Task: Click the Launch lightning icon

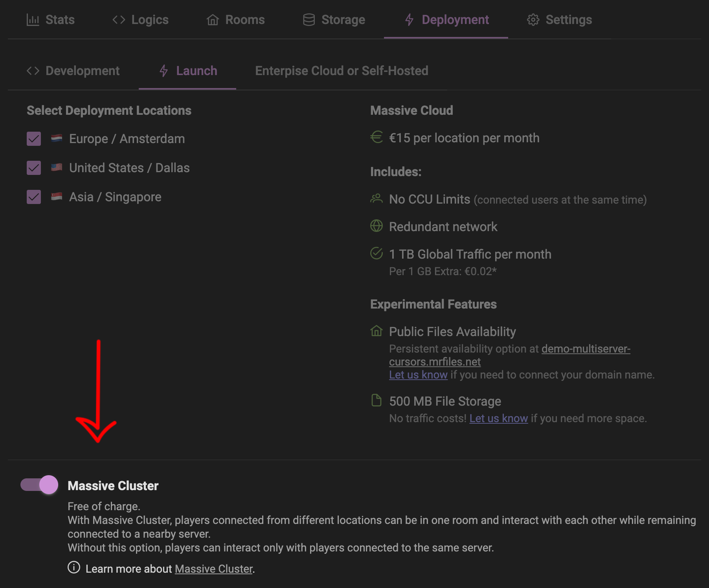Action: pos(163,71)
